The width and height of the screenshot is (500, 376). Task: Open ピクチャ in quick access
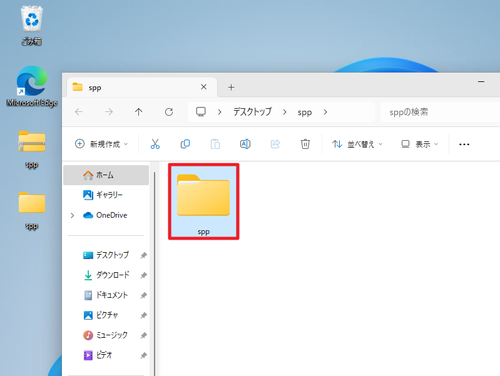[106, 315]
